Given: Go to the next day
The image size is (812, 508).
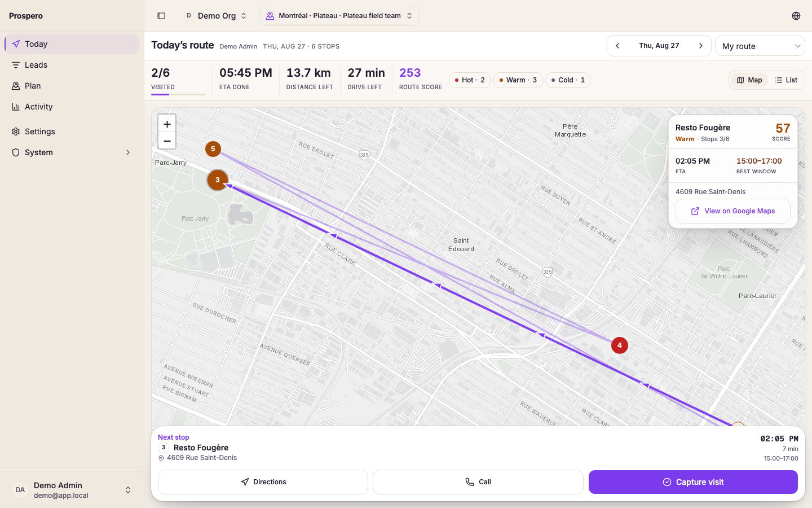Looking at the screenshot, I should [701, 46].
